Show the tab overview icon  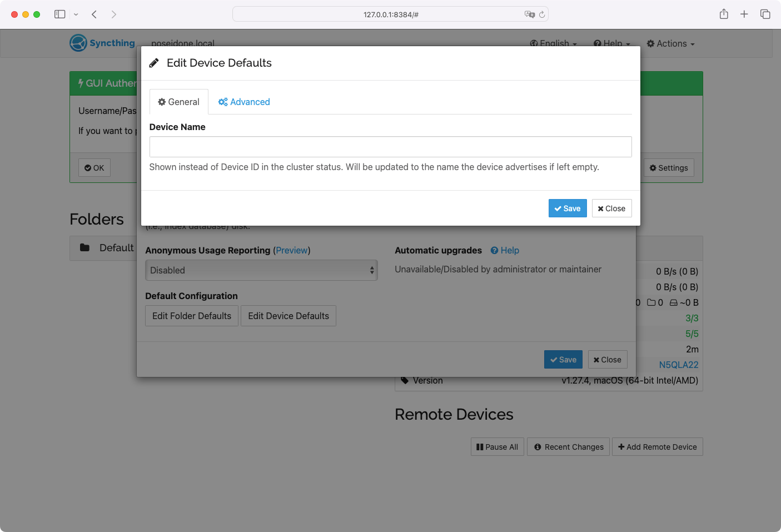pyautogui.click(x=765, y=14)
